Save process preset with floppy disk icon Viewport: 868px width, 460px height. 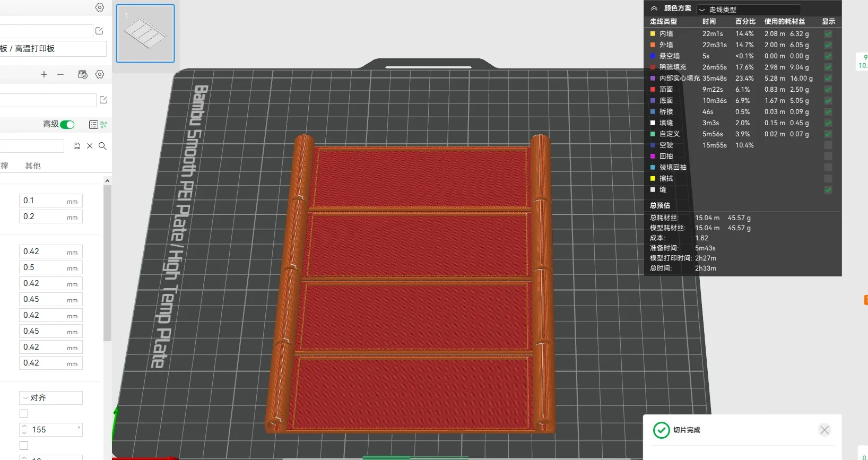(77, 146)
